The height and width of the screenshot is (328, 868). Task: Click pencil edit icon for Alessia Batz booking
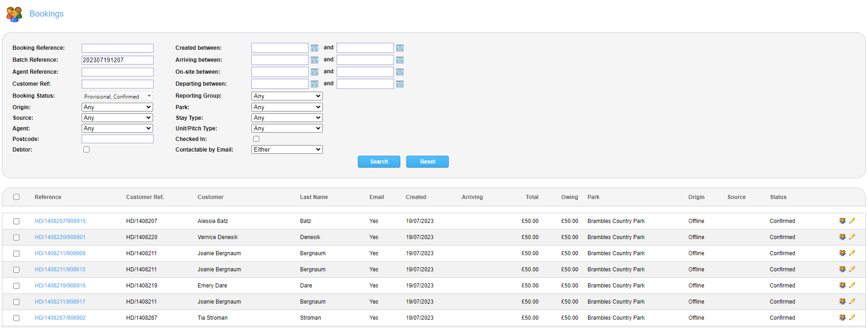click(x=852, y=221)
